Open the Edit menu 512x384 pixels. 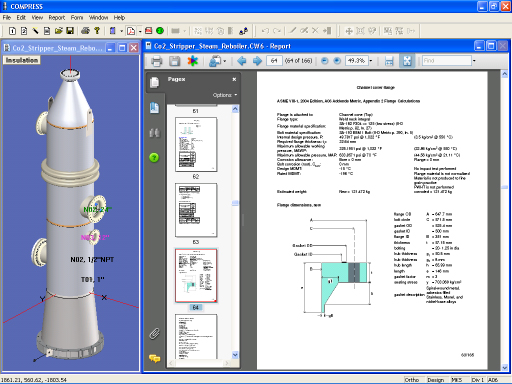tap(21, 18)
